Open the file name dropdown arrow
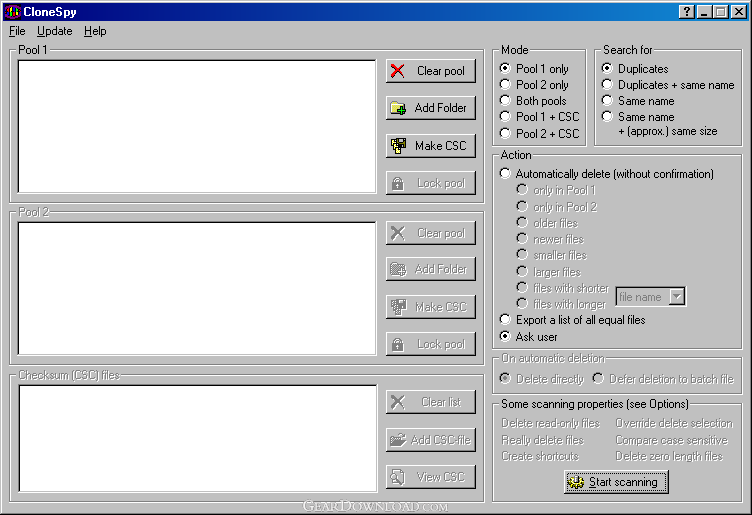Screen dimensions: 752x515 coord(676,296)
